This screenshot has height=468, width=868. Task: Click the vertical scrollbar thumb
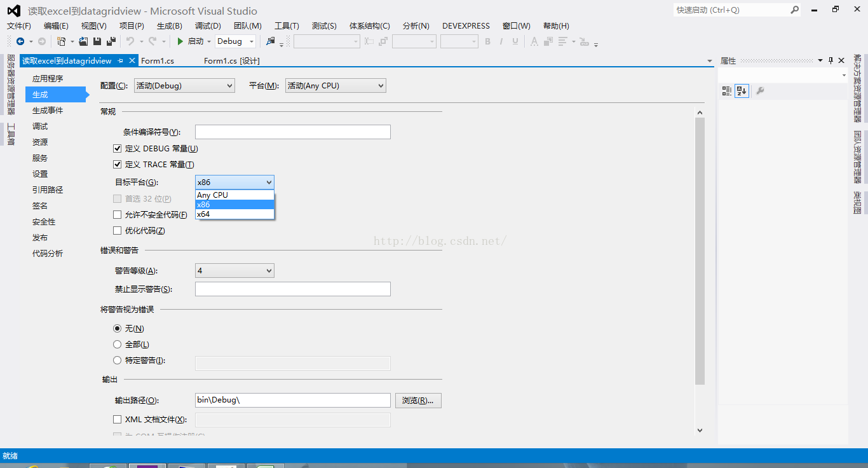[700, 251]
